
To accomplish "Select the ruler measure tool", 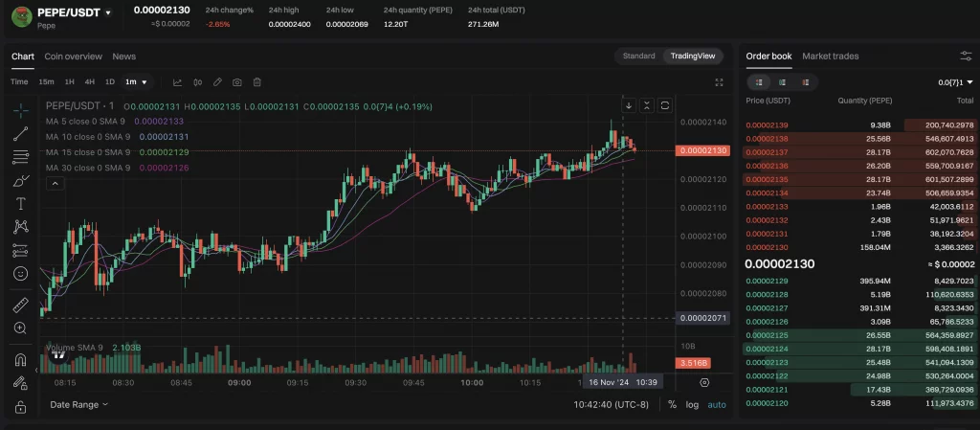I will [x=21, y=305].
